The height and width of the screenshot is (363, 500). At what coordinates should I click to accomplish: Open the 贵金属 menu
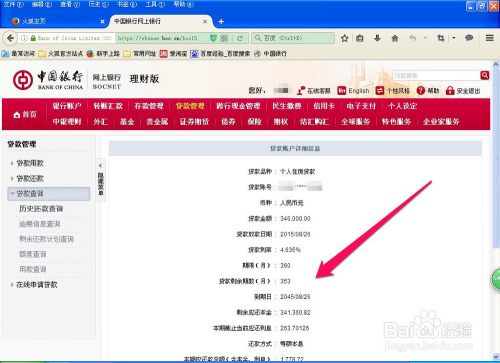157,122
